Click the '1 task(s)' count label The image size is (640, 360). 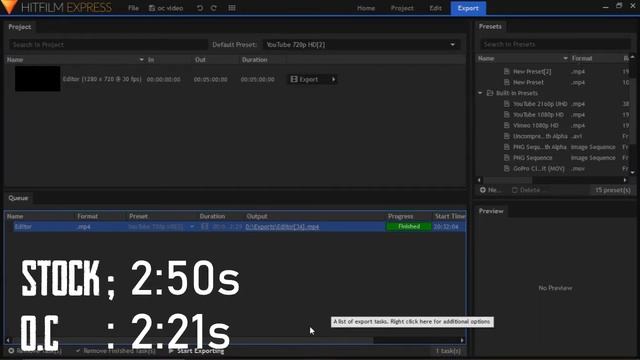tap(448, 351)
